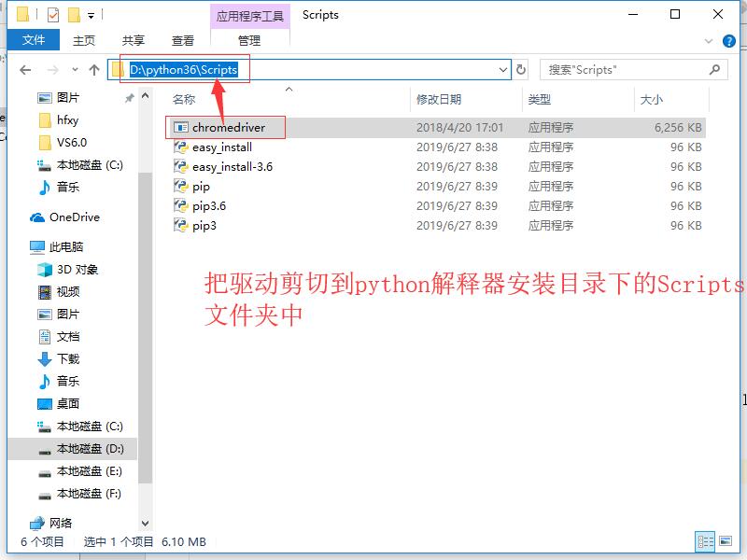Viewport: 747px width, 560px height.
Task: Click folder icon in address bar
Action: [119, 70]
